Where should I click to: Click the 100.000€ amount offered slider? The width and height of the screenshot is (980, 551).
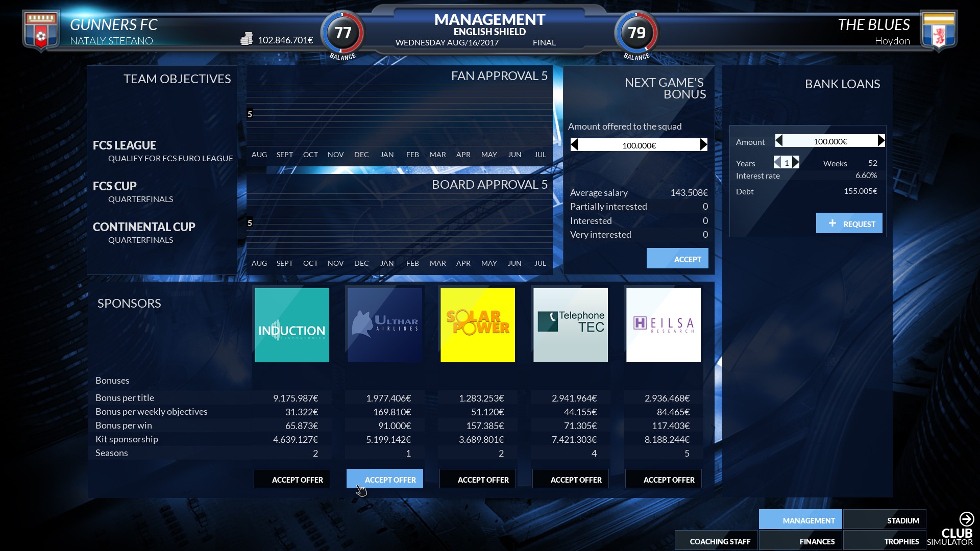639,144
